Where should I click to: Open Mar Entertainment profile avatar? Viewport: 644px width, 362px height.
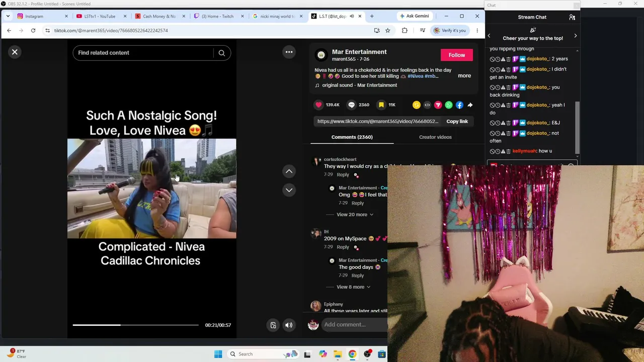pos(321,55)
